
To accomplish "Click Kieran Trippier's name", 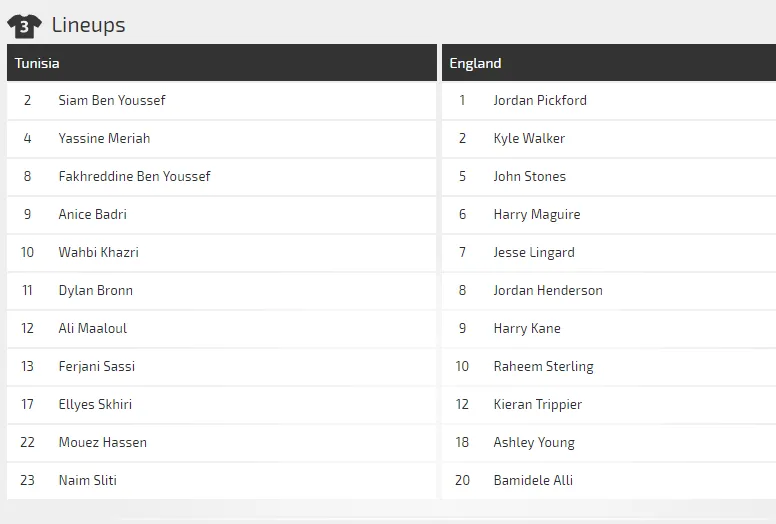I will (x=537, y=404).
